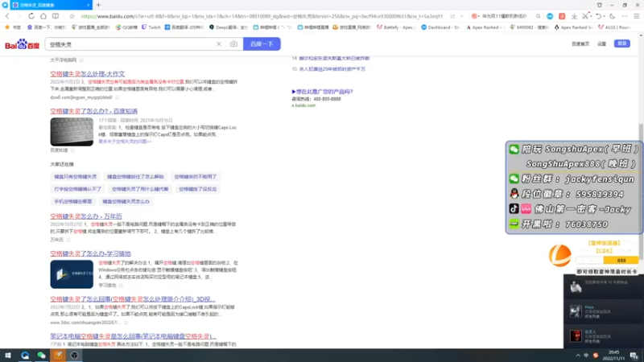Viewport: 644px width, 362px height.
Task: Open Baidu image search camera icon
Action: pyautogui.click(x=233, y=44)
